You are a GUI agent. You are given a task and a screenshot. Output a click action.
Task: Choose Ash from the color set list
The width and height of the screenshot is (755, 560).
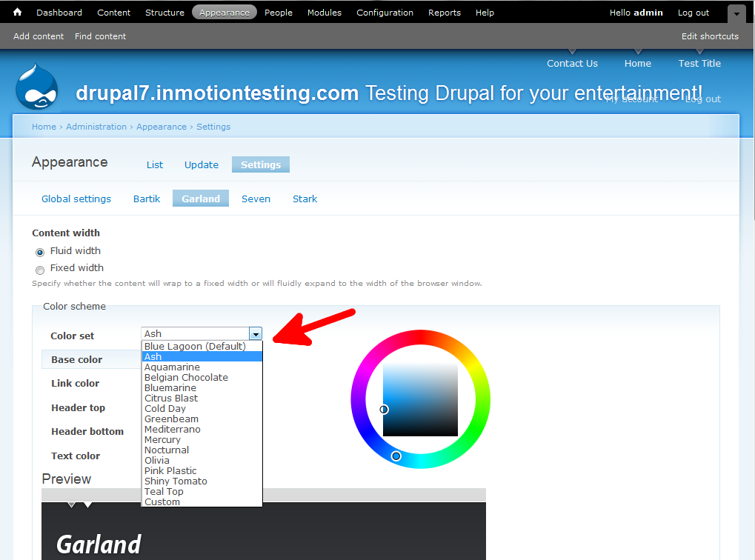202,357
